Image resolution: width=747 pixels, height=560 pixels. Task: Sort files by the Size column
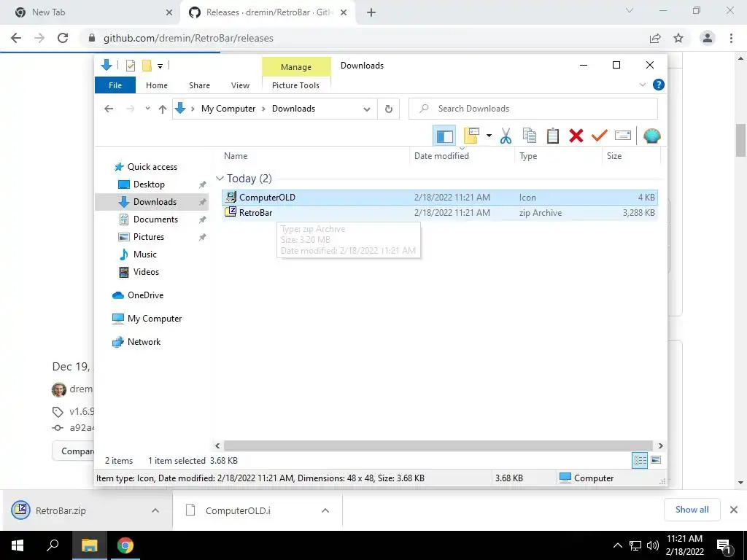point(631,156)
